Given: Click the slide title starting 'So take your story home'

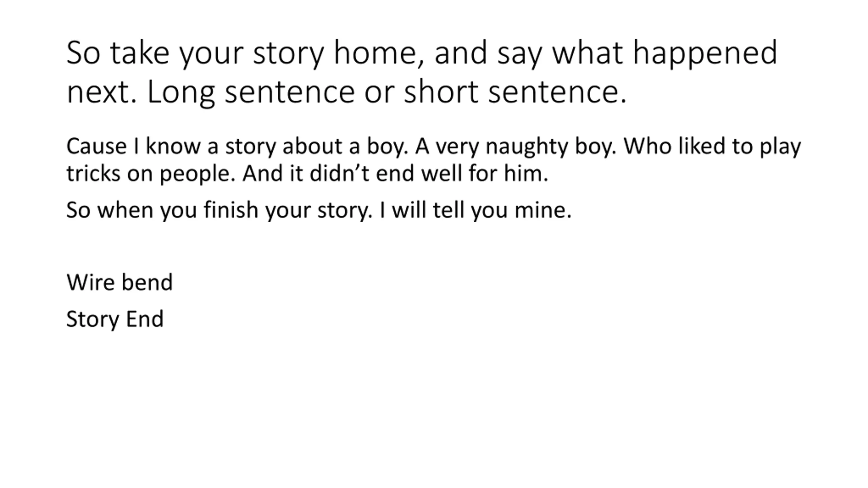Looking at the screenshot, I should click(x=422, y=72).
